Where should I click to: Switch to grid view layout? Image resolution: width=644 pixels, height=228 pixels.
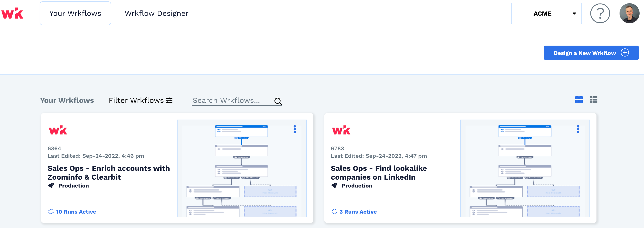pos(579,100)
